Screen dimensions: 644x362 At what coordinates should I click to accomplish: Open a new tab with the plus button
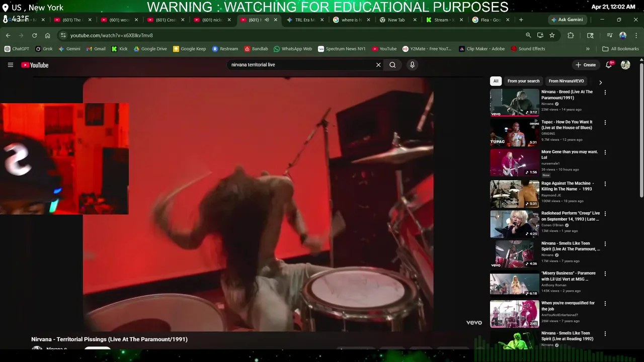click(521, 20)
